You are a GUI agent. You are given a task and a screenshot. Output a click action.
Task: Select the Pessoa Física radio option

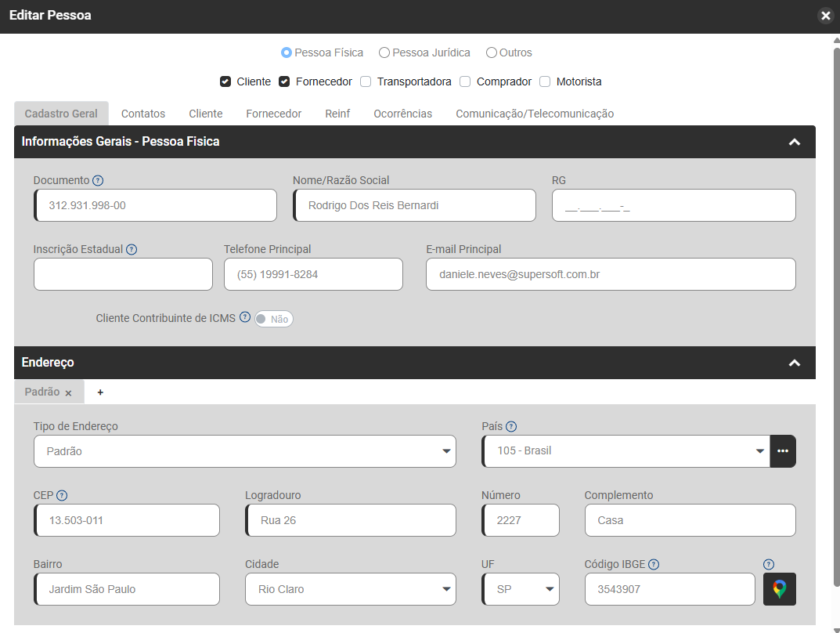(287, 52)
